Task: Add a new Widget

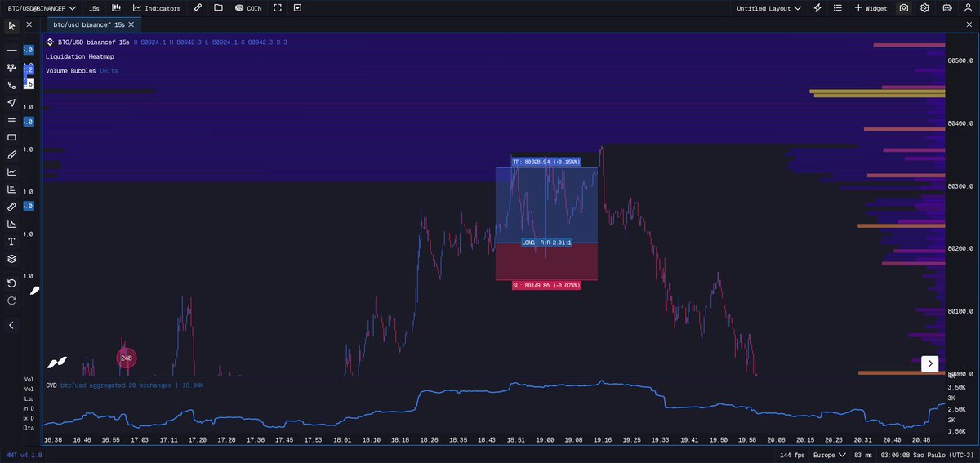Action: (871, 8)
